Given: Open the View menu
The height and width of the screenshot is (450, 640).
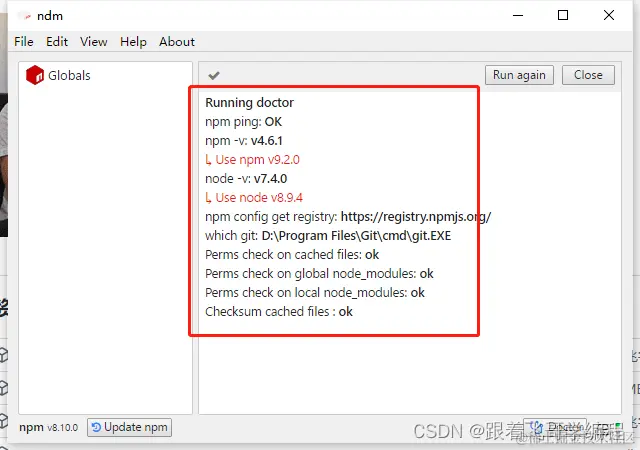Looking at the screenshot, I should tap(93, 42).
